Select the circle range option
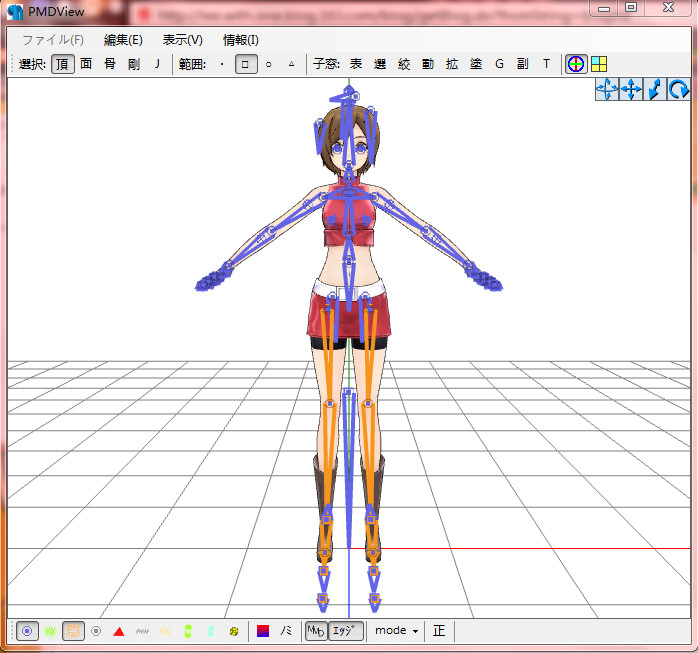The width and height of the screenshot is (698, 653). pos(268,64)
